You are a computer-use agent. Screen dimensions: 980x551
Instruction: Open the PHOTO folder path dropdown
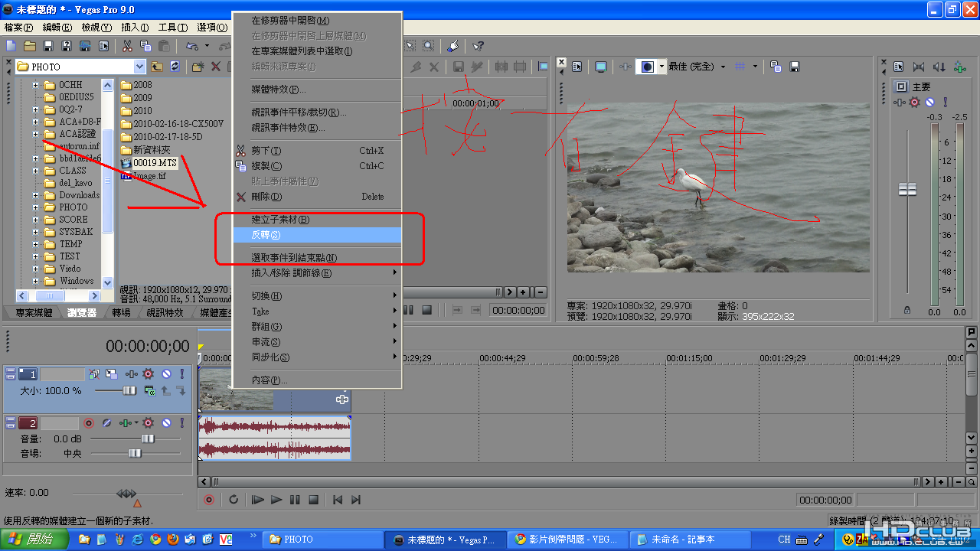click(139, 67)
